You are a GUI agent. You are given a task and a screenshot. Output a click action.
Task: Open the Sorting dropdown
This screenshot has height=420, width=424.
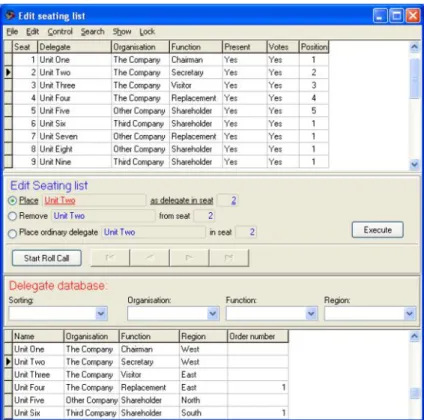101,313
